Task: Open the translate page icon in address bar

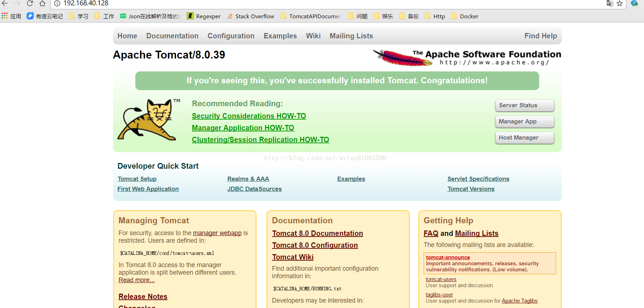Action: point(610,3)
